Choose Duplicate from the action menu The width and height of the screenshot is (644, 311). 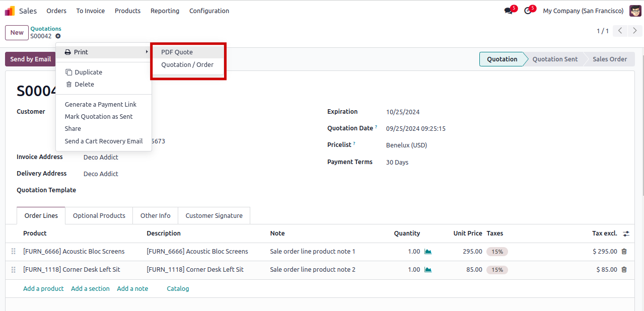[x=88, y=72]
